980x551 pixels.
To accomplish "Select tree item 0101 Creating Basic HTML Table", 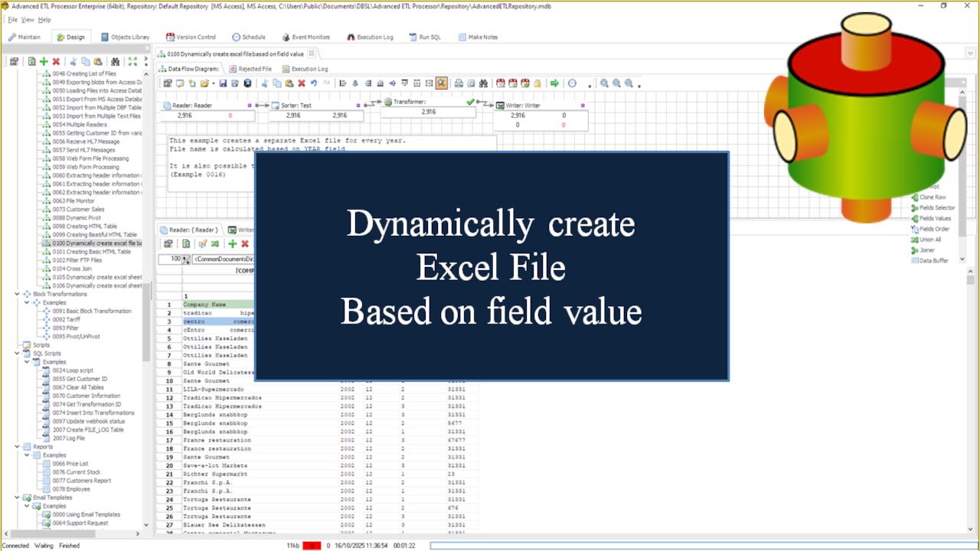I will [92, 252].
